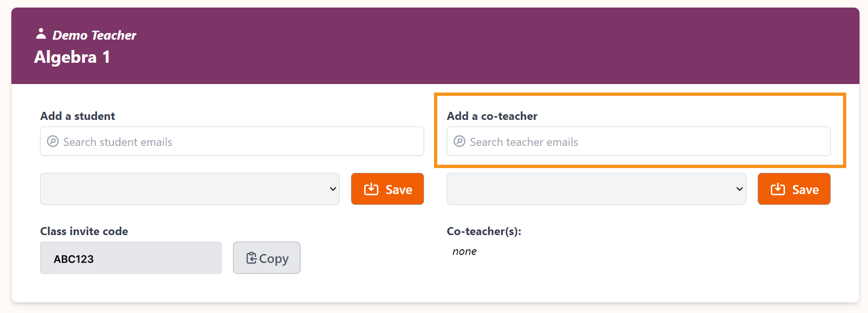Screen dimensions: 868x313
Task: Click the chevron arrow of the student dropdown
Action: 333,189
